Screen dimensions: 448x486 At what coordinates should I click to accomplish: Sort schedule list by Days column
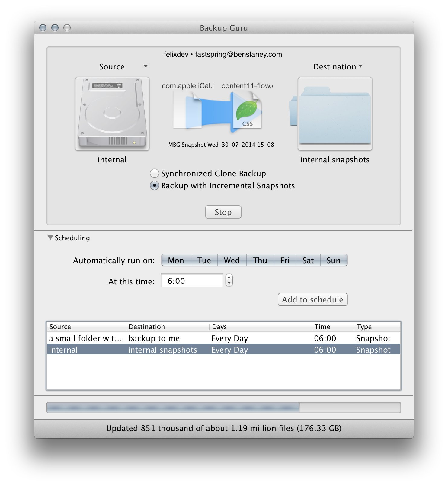260,327
